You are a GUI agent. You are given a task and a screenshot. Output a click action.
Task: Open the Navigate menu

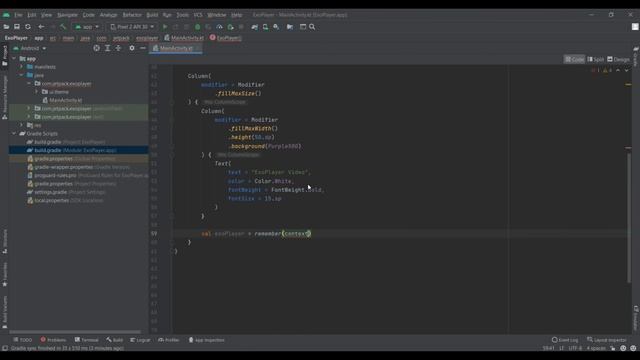(67, 15)
